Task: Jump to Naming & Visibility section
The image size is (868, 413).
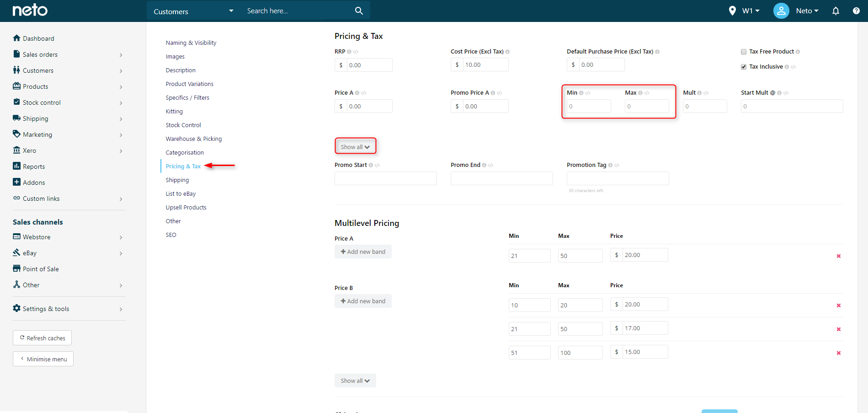Action: (x=191, y=43)
